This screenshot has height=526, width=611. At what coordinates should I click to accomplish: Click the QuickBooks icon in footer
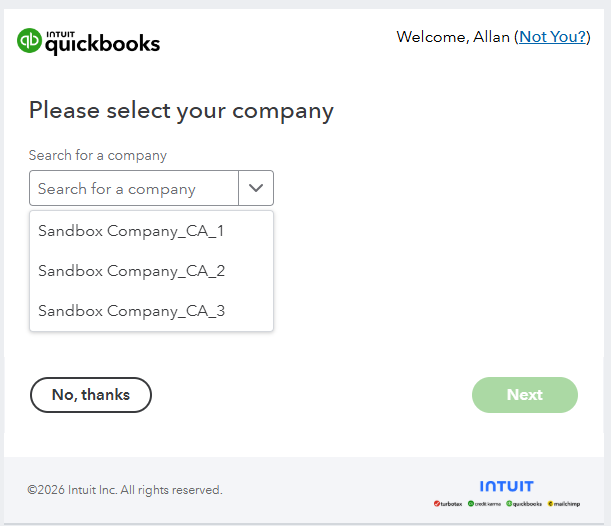point(523,503)
